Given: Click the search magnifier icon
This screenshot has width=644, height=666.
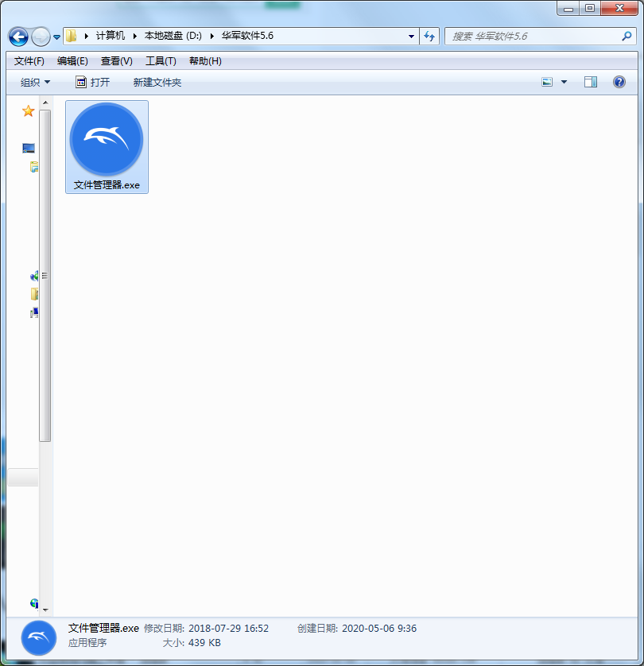Looking at the screenshot, I should click(x=627, y=36).
